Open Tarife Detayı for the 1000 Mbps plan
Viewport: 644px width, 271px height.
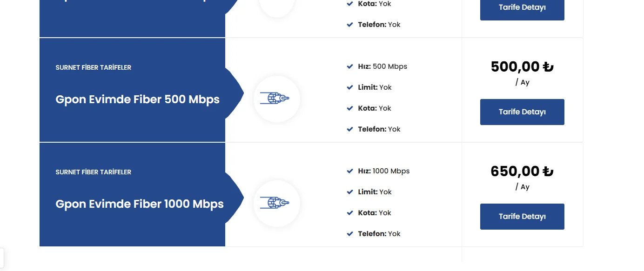tap(522, 217)
